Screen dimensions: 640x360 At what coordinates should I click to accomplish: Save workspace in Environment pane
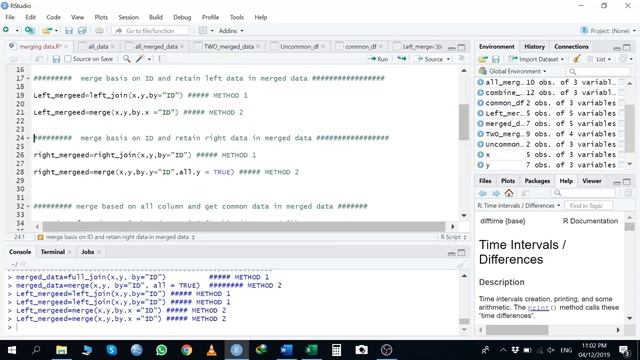pos(496,59)
